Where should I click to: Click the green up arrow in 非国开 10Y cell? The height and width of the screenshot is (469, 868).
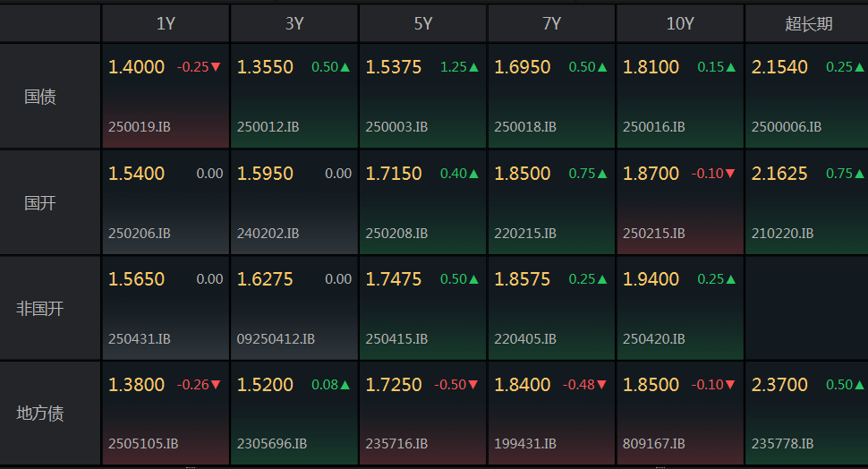(731, 279)
